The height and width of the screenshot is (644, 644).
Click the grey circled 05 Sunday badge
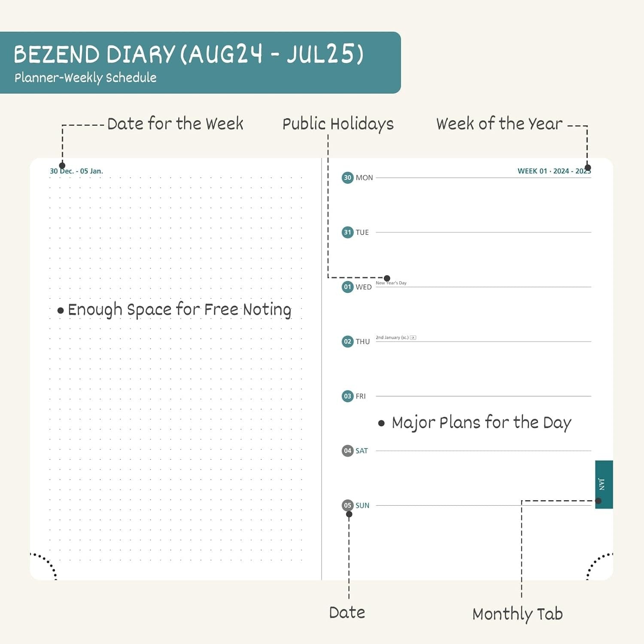pos(347,505)
